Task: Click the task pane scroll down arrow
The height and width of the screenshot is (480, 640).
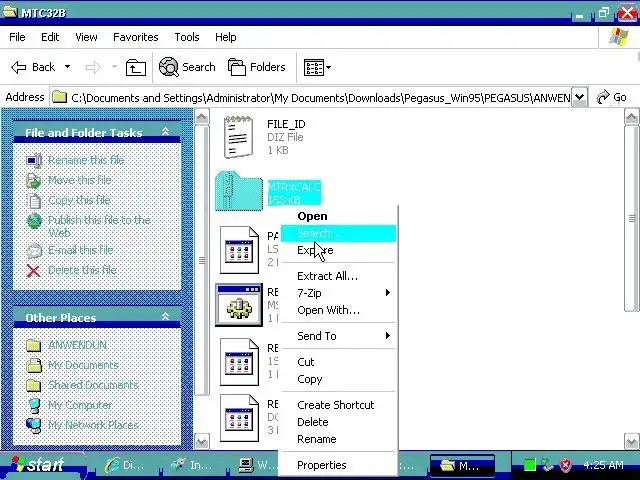Action: pos(202,441)
